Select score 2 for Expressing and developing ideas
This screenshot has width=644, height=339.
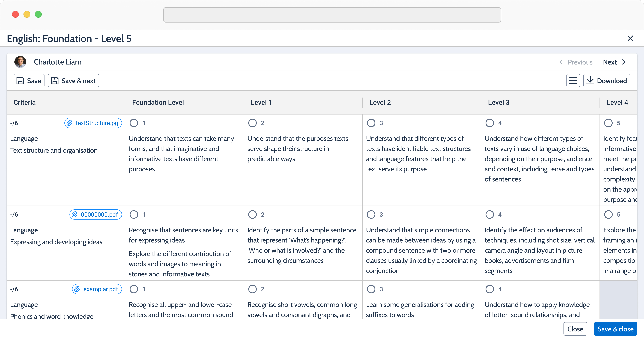[x=253, y=215]
